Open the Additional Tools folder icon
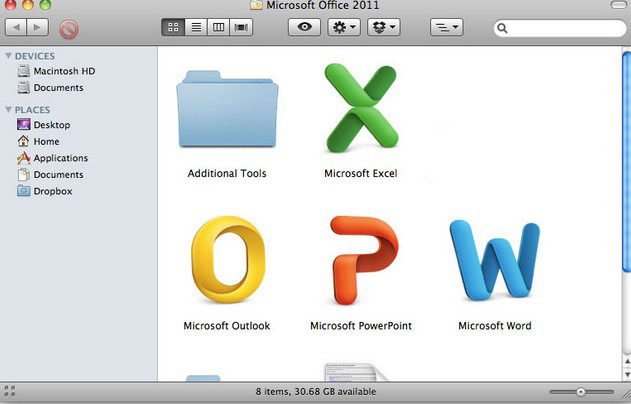631x404 pixels. click(227, 109)
